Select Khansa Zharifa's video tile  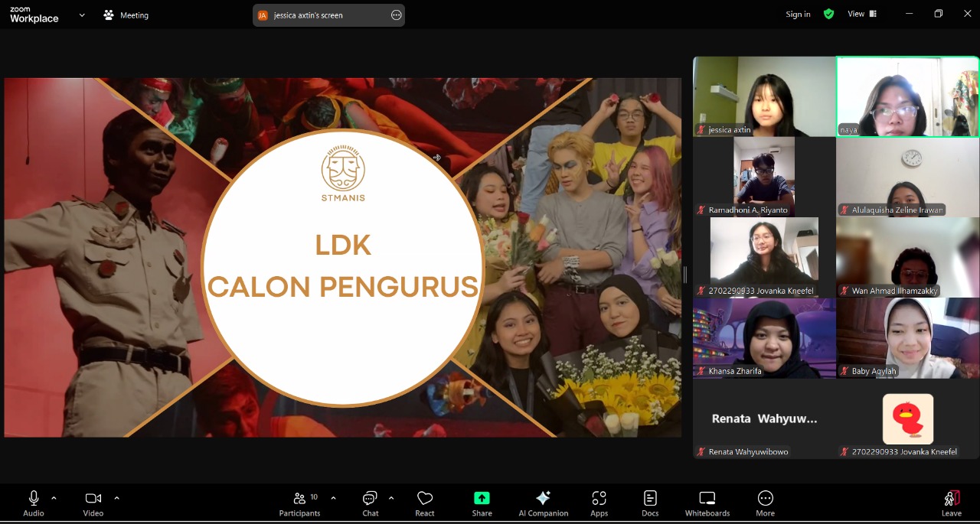763,338
